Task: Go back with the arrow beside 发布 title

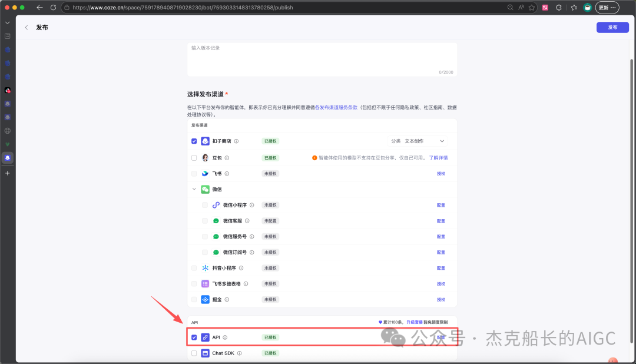Action: click(26, 27)
